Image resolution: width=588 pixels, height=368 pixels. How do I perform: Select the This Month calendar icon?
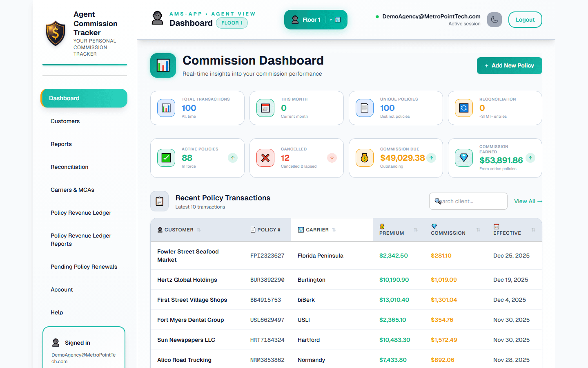coord(265,108)
